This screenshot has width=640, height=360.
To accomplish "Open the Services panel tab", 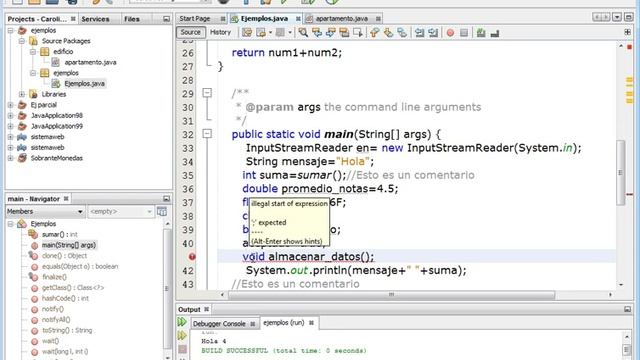I will click(x=95, y=19).
